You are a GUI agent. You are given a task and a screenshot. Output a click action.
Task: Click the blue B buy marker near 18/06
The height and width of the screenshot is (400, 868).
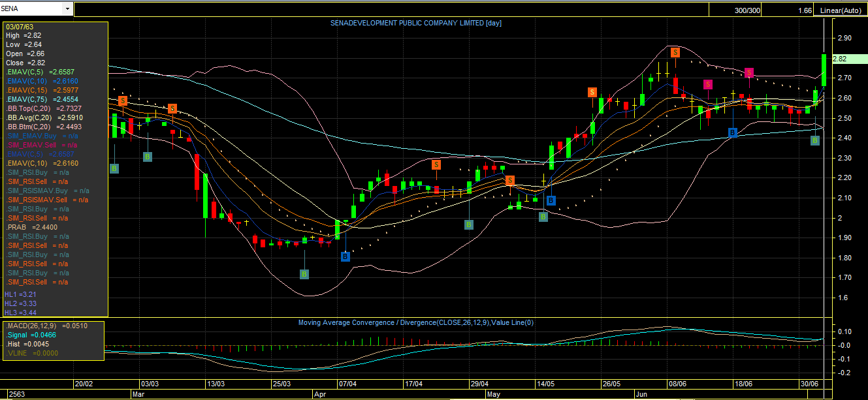click(733, 132)
